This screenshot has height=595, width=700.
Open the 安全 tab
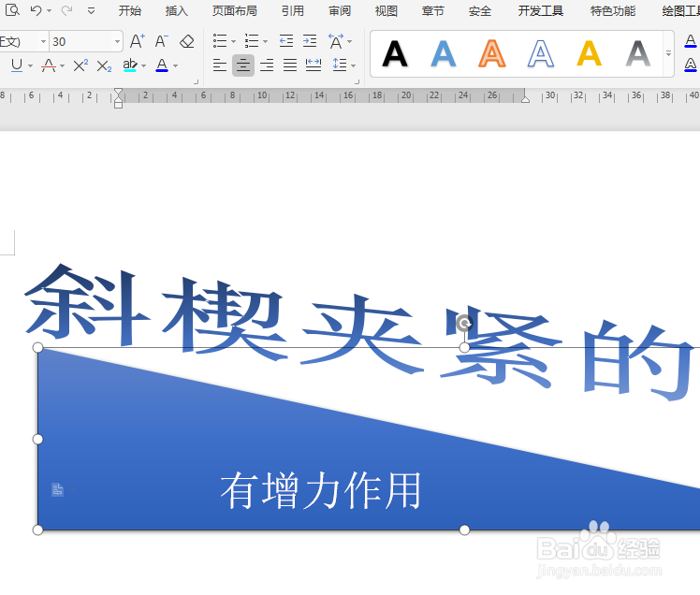(x=480, y=10)
